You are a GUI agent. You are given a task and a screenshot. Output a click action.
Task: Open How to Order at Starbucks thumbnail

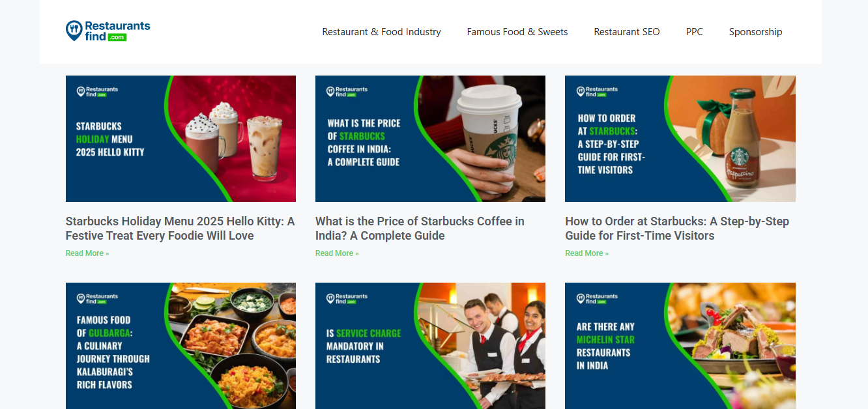tap(680, 139)
